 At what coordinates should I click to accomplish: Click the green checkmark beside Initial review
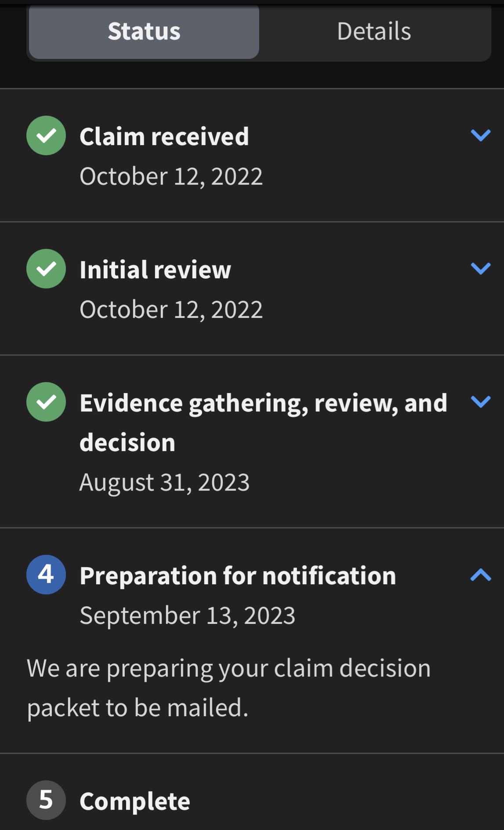click(46, 269)
